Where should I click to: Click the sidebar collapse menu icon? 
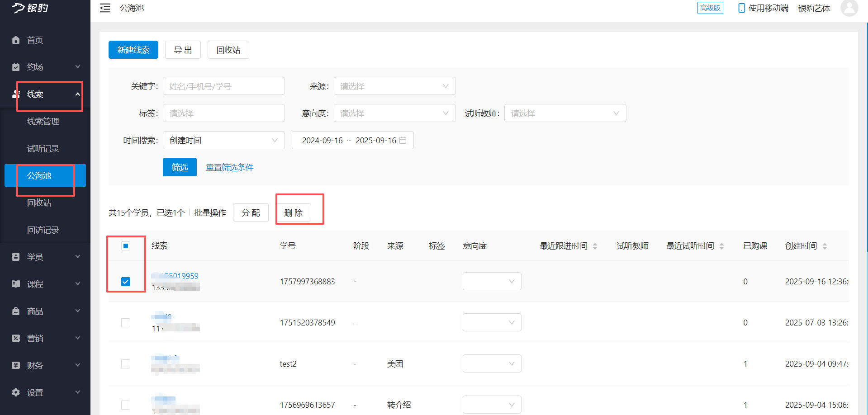[x=105, y=8]
